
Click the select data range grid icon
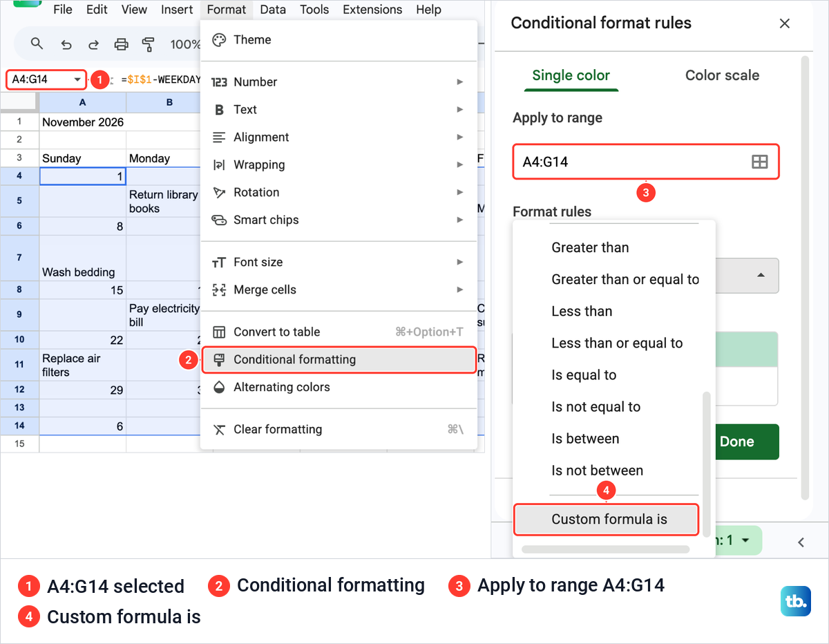pyautogui.click(x=759, y=162)
